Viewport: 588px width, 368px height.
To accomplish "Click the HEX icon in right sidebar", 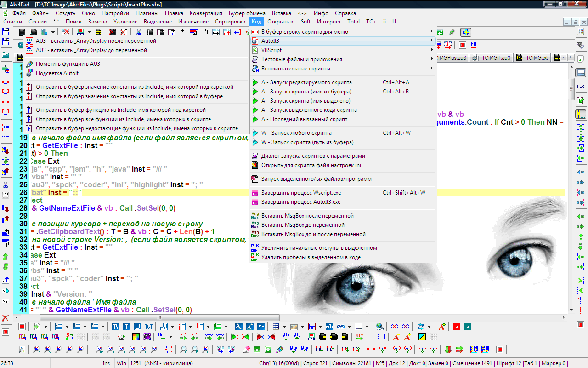I will click(x=581, y=86).
